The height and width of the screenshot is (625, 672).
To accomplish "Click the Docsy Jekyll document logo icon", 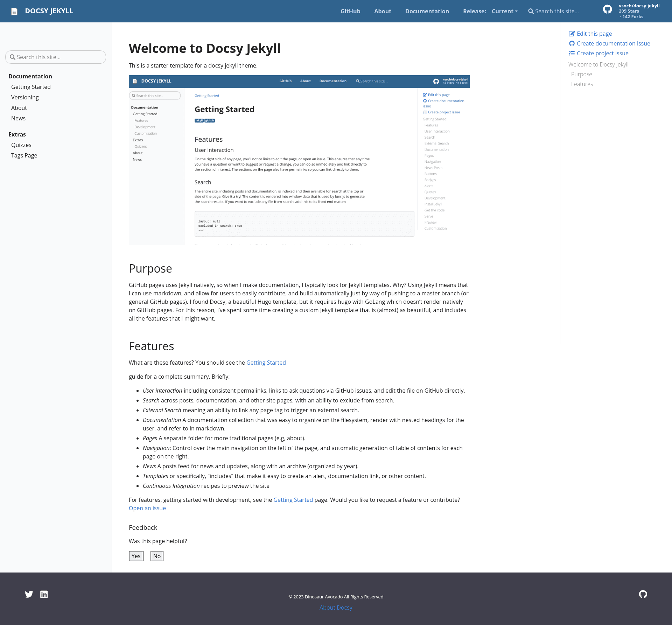I will click(x=14, y=12).
